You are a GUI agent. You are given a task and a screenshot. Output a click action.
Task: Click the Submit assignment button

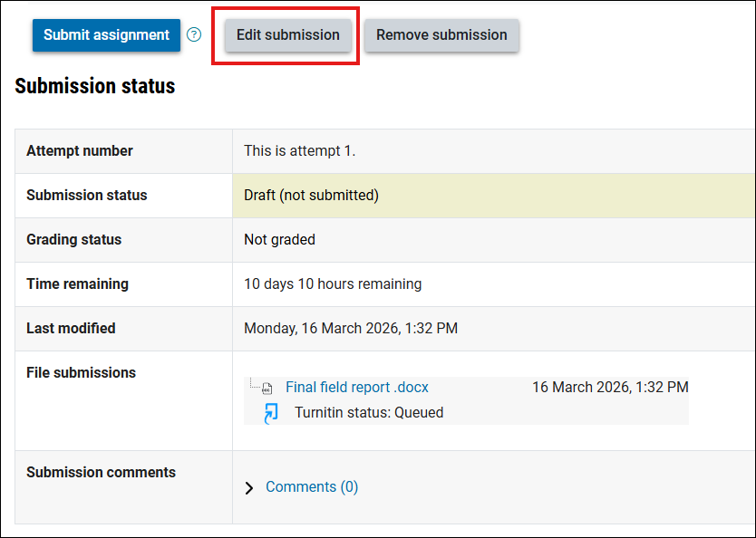tap(107, 35)
